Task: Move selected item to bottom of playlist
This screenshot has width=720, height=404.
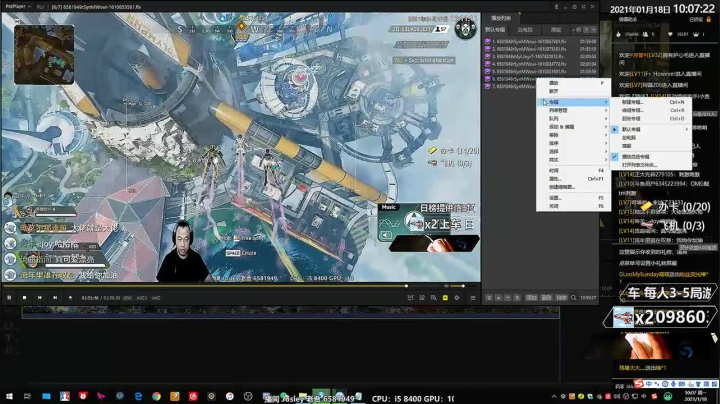Action: click(517, 298)
